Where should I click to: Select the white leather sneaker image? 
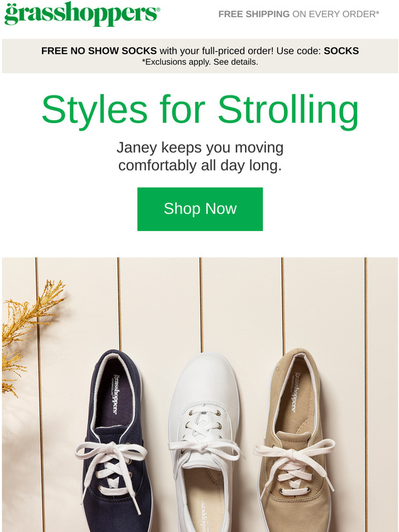click(205, 443)
